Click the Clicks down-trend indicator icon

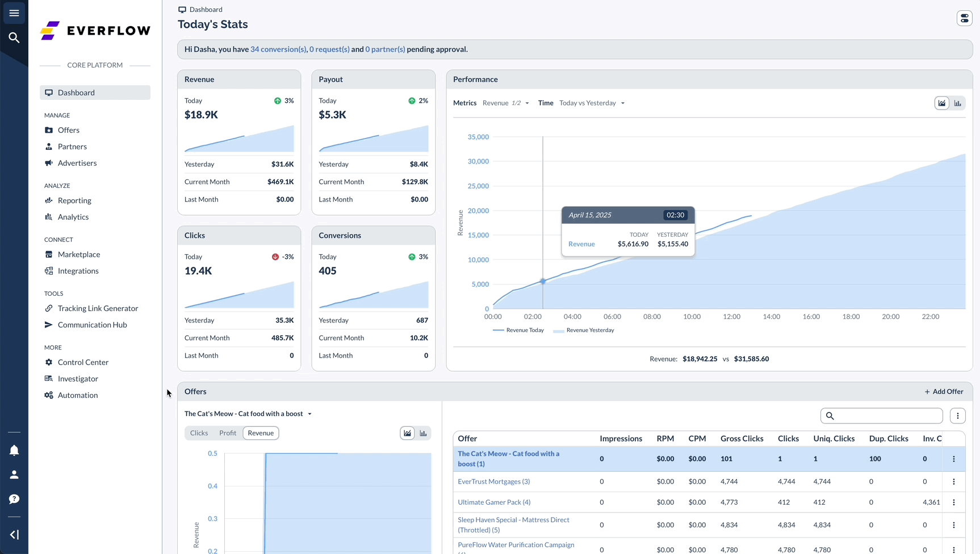tap(275, 257)
